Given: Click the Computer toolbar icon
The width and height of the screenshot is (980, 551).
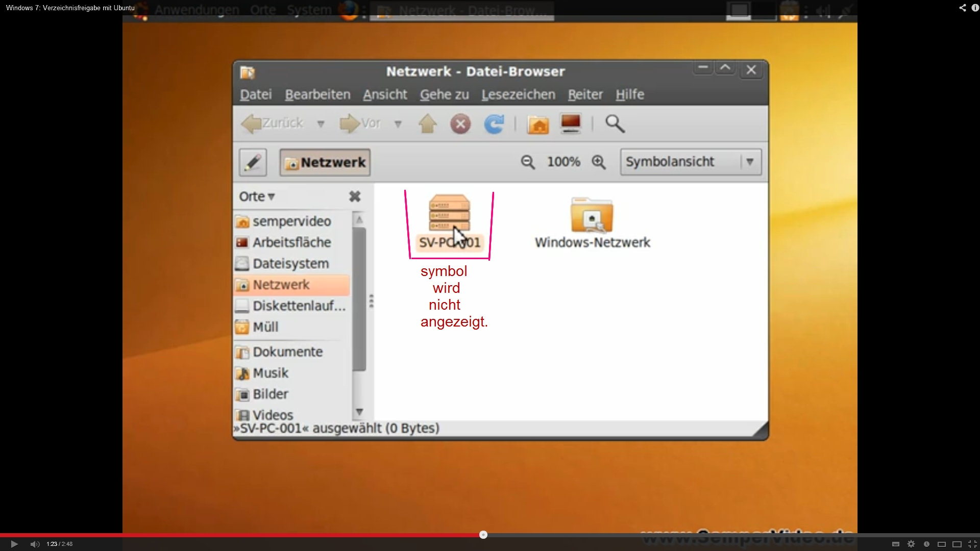Looking at the screenshot, I should 571,124.
